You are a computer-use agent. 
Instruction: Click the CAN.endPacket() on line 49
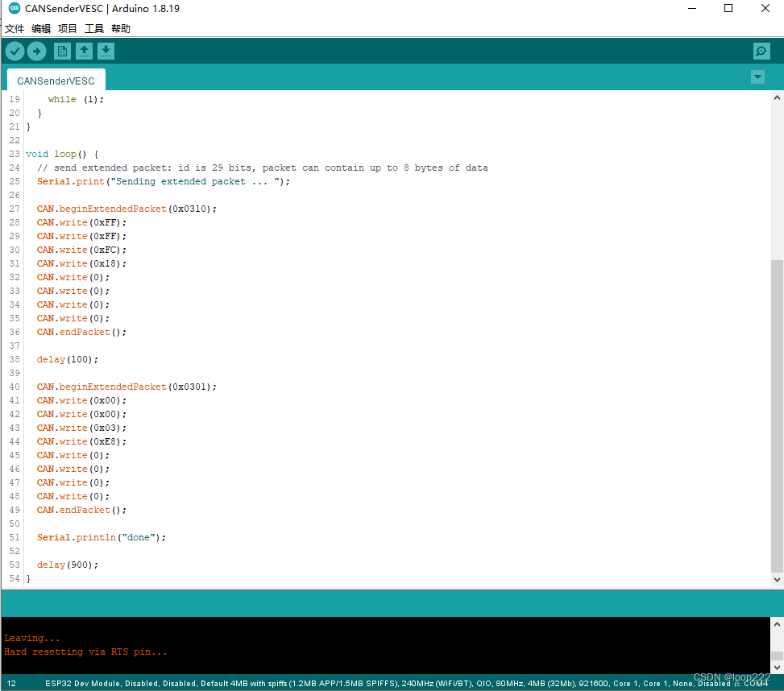[x=81, y=510]
